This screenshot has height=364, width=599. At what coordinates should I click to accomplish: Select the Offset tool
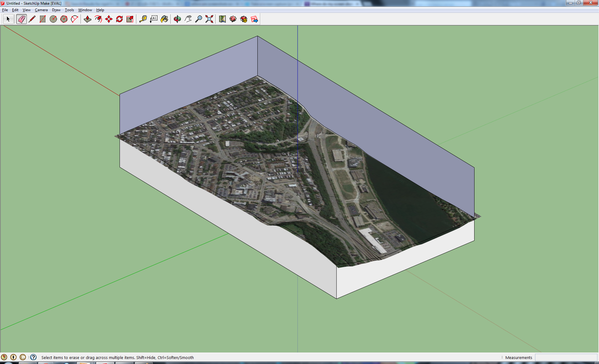click(x=98, y=19)
